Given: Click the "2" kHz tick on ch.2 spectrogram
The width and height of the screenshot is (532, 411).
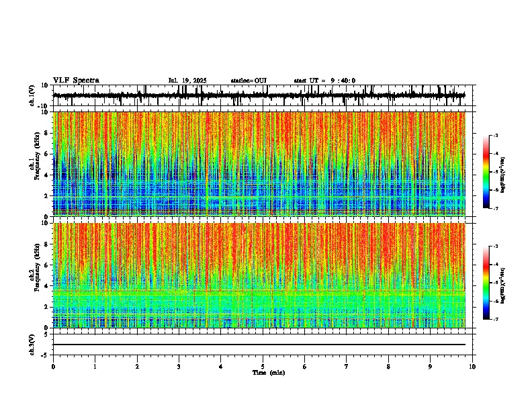Looking at the screenshot, I should [46, 307].
